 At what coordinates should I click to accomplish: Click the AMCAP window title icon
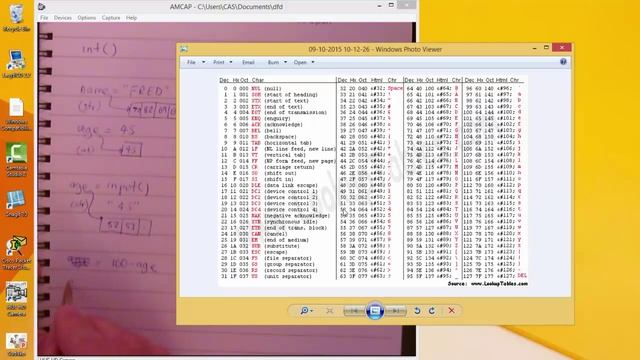pos(42,7)
